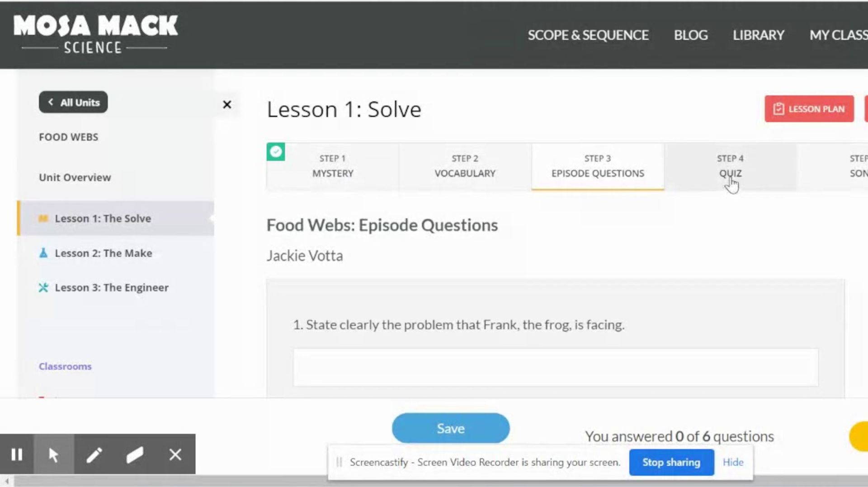Open Step 1 Mystery tab
The image size is (868, 487).
pyautogui.click(x=333, y=166)
